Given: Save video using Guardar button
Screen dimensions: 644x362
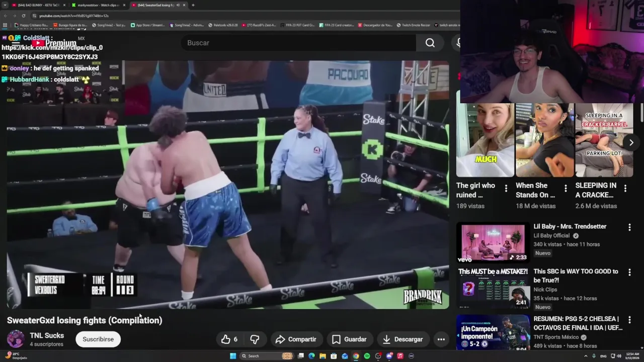Looking at the screenshot, I should tap(349, 339).
